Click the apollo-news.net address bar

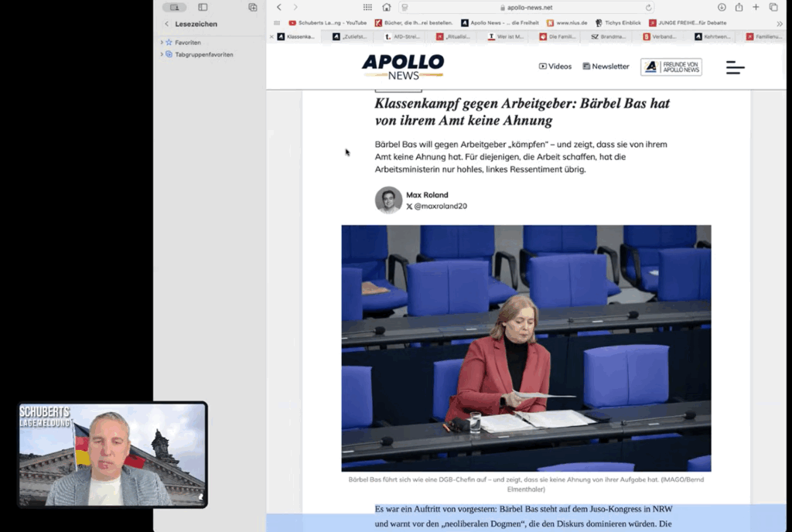coord(526,7)
